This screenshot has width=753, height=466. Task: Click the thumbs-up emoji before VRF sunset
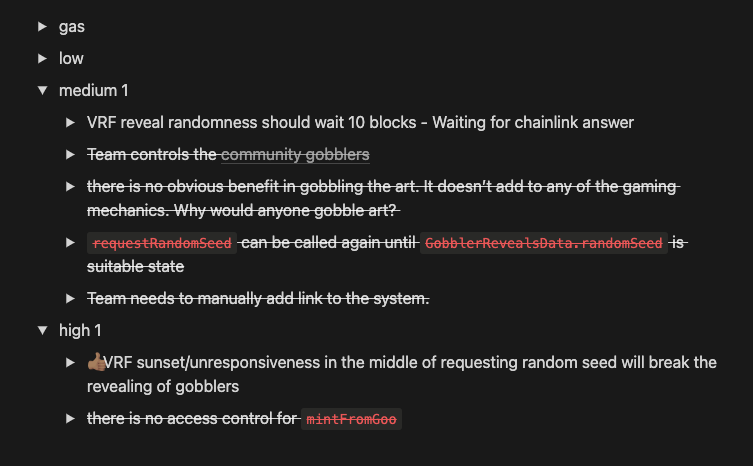click(95, 362)
